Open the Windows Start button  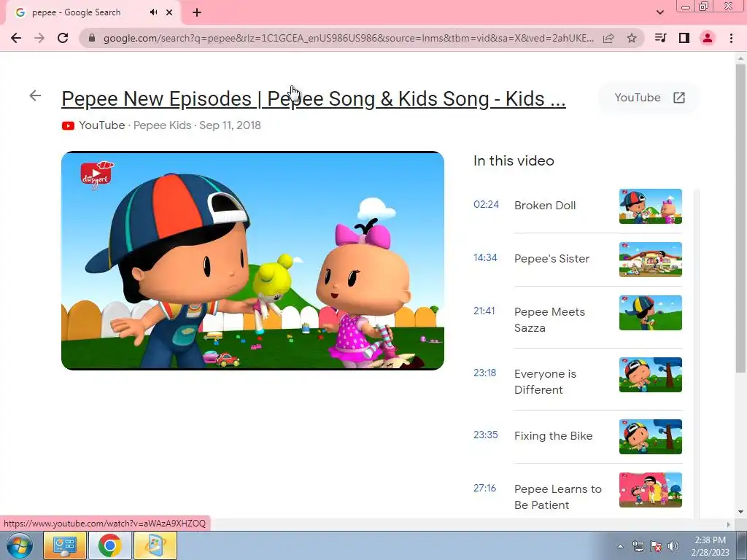tap(19, 545)
